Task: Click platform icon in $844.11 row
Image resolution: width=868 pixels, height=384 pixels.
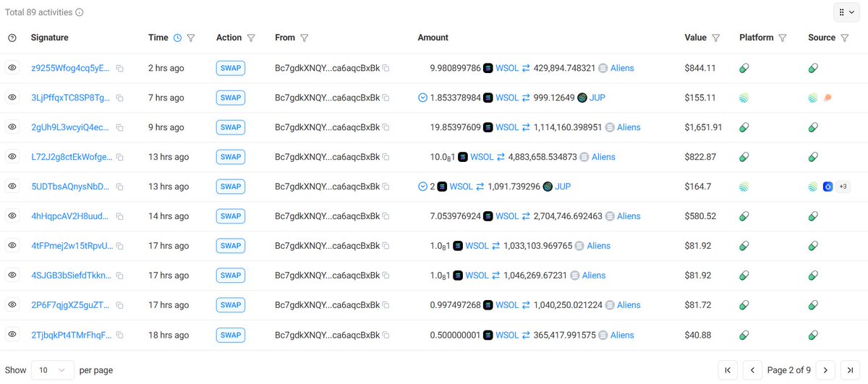Action: pos(744,68)
